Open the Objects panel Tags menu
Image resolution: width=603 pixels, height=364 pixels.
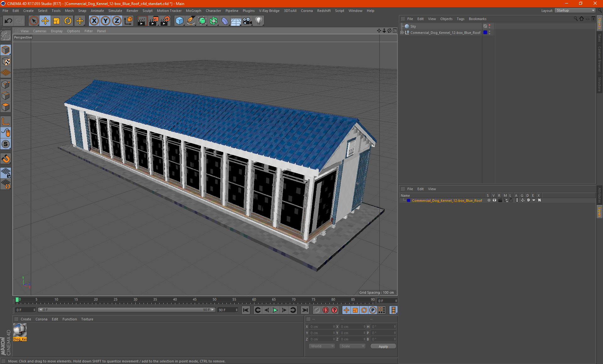pos(460,19)
